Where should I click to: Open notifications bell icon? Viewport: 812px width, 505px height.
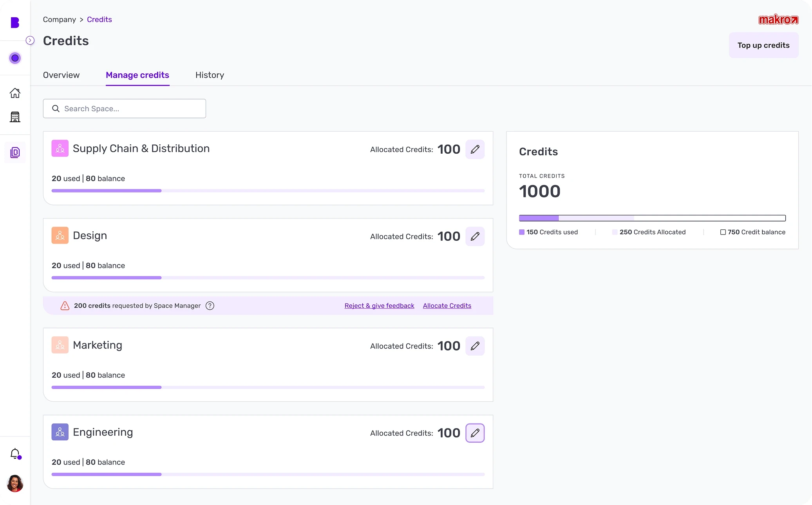15,454
